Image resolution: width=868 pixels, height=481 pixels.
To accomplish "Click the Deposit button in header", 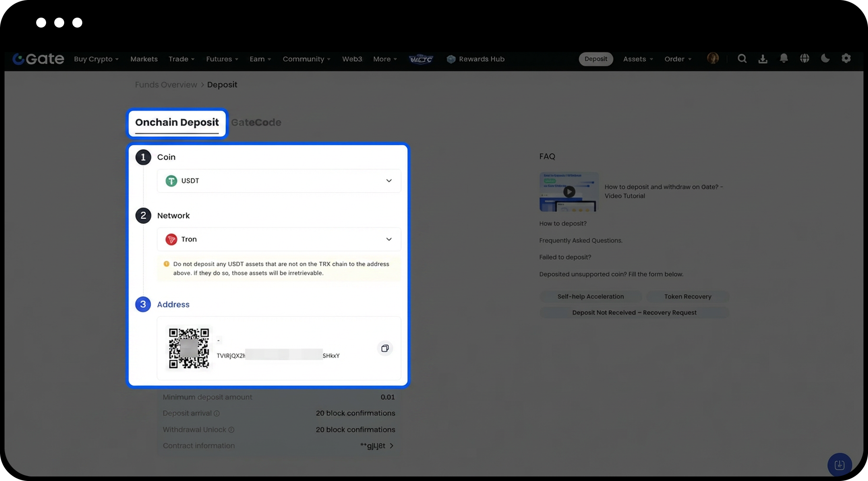I will click(595, 59).
